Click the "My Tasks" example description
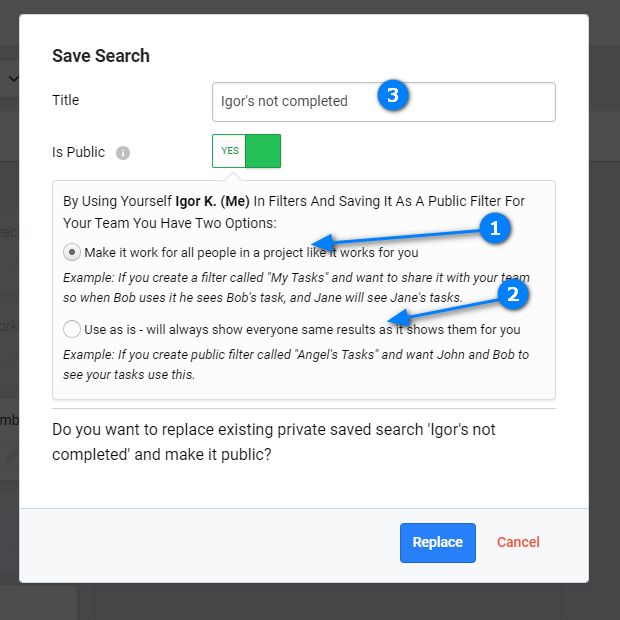 coord(296,287)
